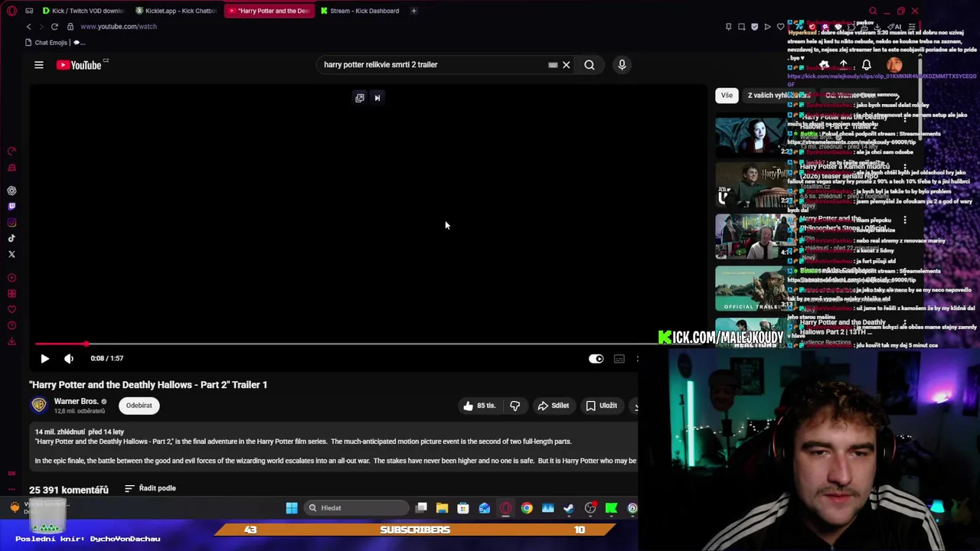
Task: Click the Hledat taskbar search box
Action: [x=358, y=508]
